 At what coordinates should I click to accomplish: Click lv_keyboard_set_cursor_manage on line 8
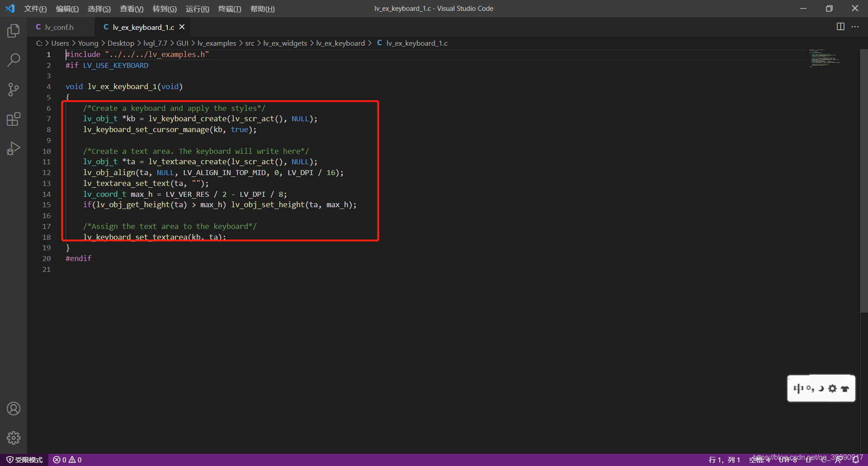(x=146, y=129)
